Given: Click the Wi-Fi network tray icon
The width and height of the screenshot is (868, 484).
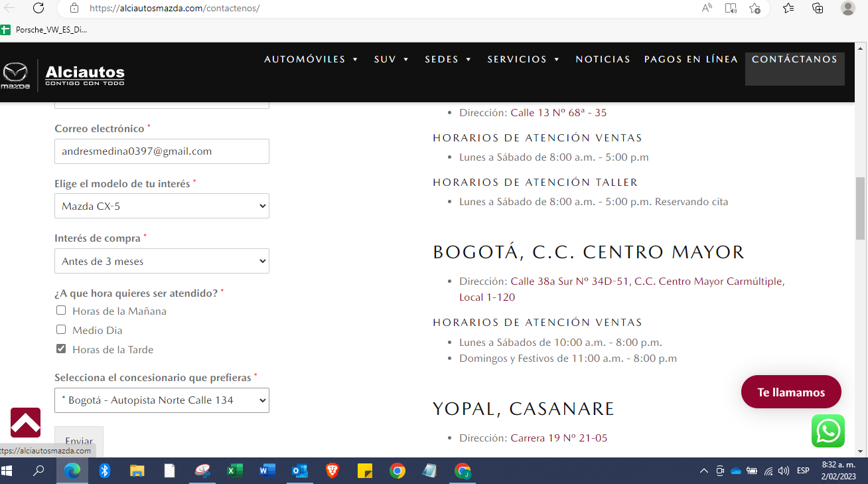Looking at the screenshot, I should coord(768,471).
